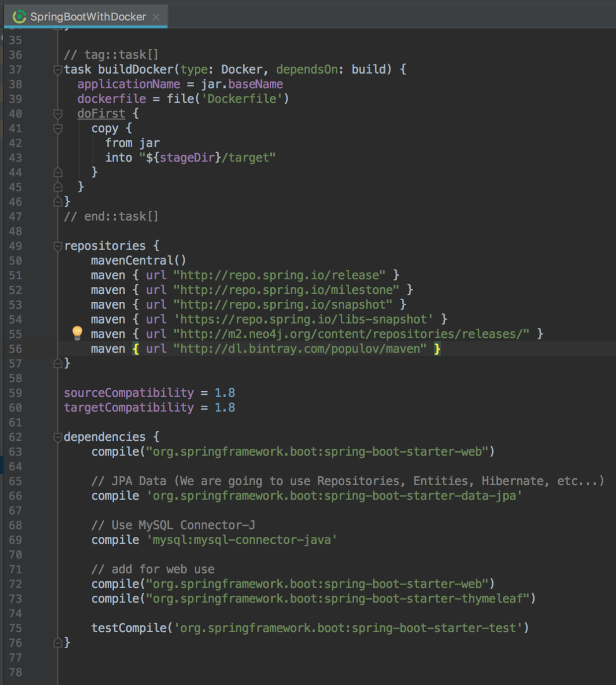Screen dimensions: 616x685
Task: Click the fold end marker on line 57
Action: point(58,363)
